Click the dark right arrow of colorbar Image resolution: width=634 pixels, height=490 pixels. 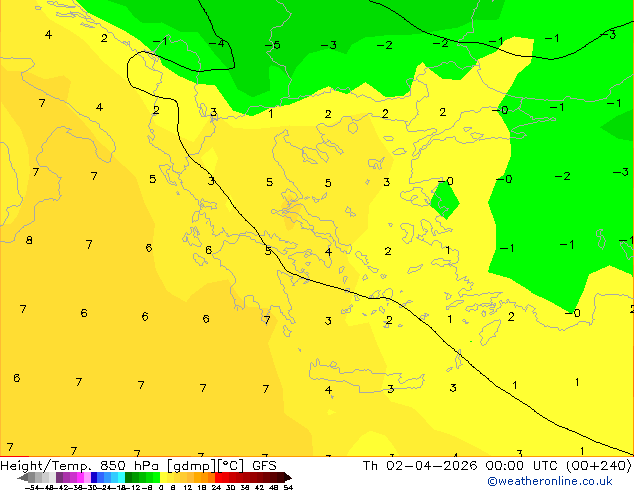point(288,477)
